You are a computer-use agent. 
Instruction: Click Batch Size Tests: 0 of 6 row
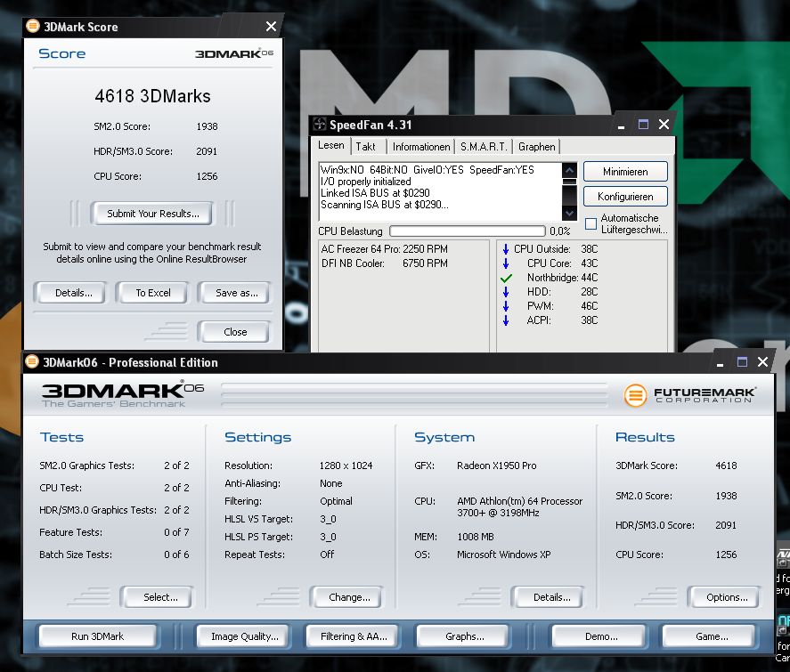point(114,555)
